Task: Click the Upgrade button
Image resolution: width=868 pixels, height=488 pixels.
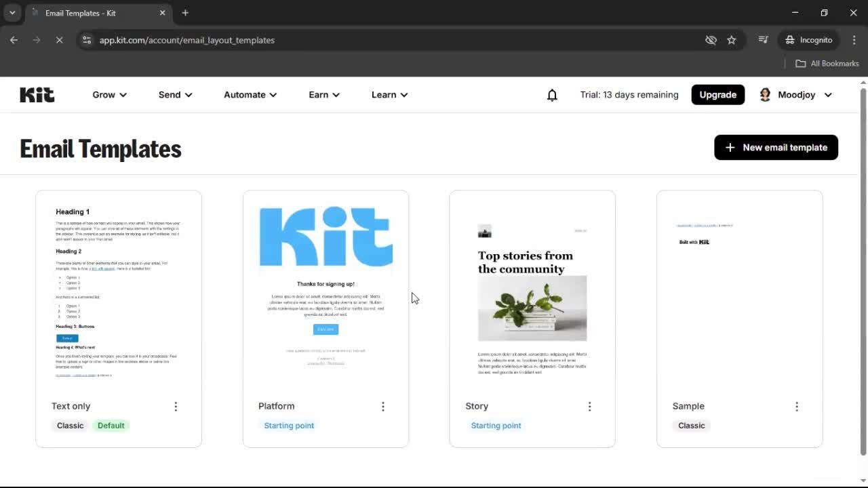Action: (717, 95)
